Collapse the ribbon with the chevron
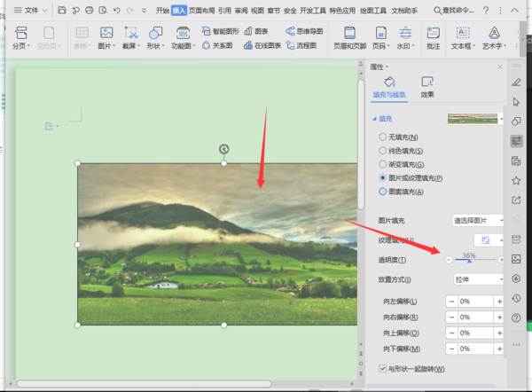This screenshot has width=532, height=392. tap(514, 10)
